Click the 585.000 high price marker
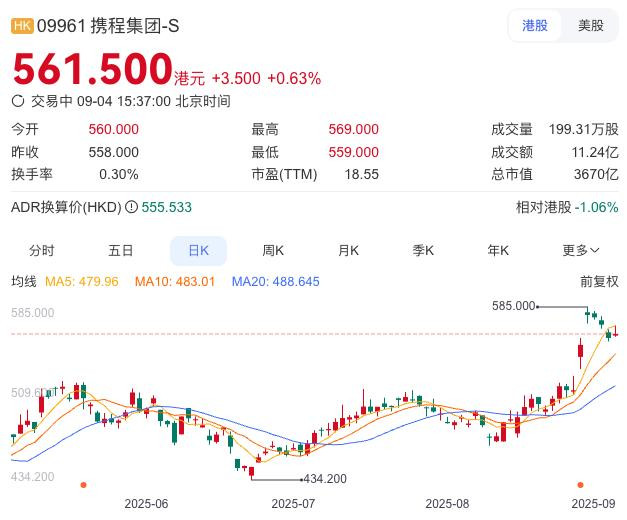The width and height of the screenshot is (627, 520). click(x=513, y=306)
